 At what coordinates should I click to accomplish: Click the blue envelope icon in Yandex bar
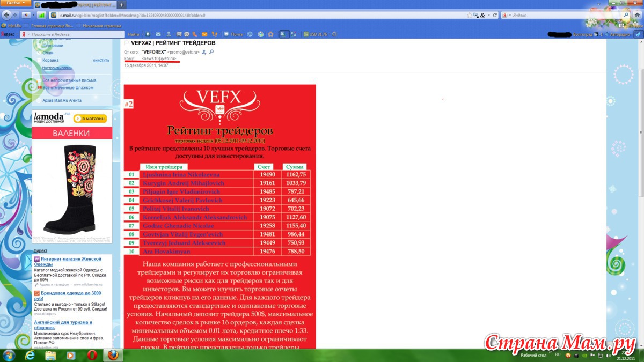coord(158,34)
